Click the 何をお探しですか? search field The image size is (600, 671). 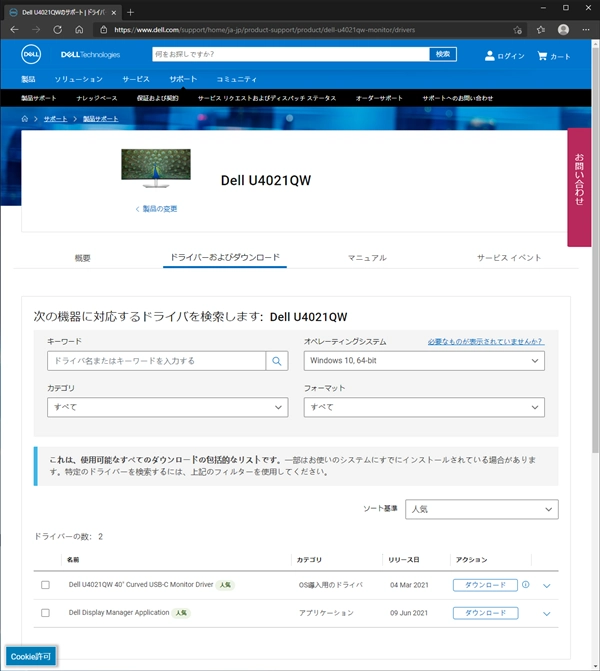pos(291,54)
